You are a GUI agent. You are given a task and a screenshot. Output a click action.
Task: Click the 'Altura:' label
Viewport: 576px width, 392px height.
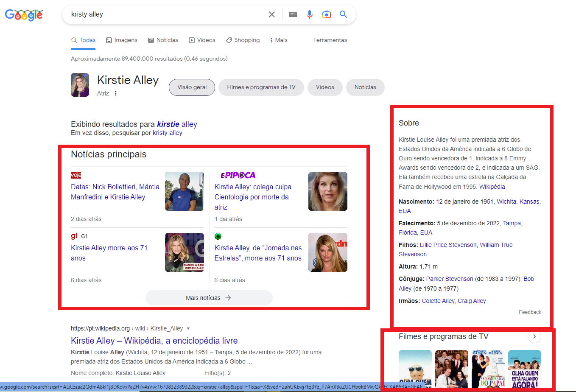pyautogui.click(x=408, y=266)
